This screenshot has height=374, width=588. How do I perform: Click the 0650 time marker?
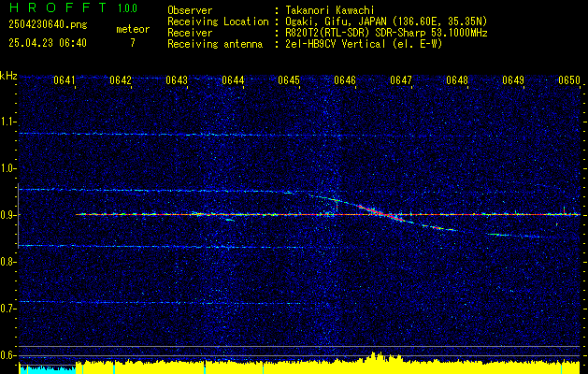click(x=569, y=80)
